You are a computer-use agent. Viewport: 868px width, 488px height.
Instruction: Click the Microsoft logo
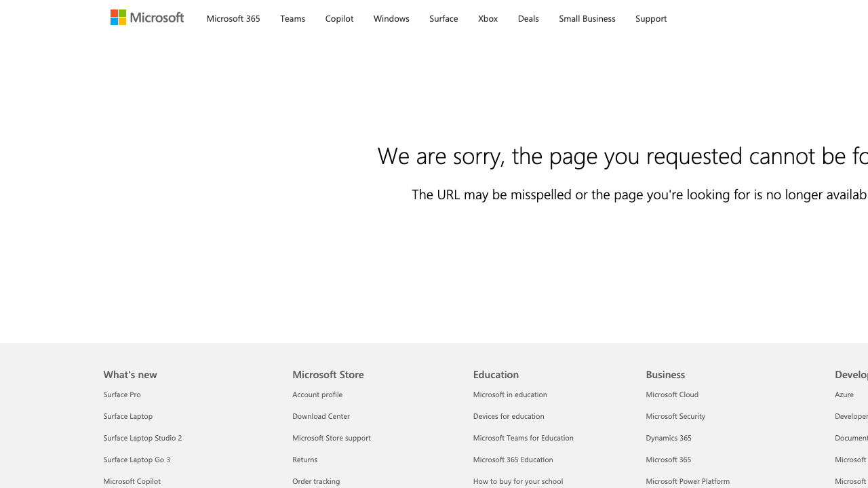click(x=147, y=18)
